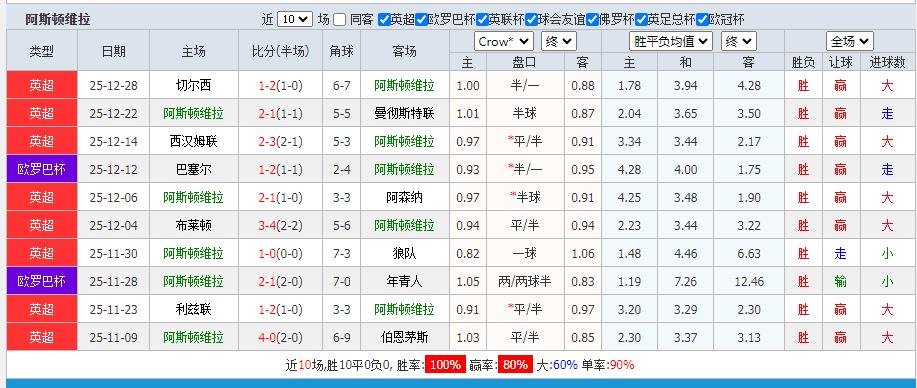Screen dimensions: 917x388
Task: Open 切尔西 team in 25-12-28 row
Action: point(194,85)
